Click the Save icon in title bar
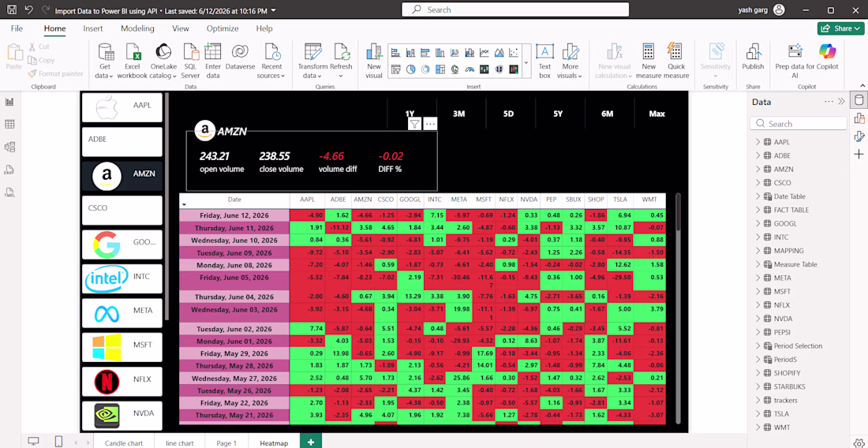 [x=12, y=10]
